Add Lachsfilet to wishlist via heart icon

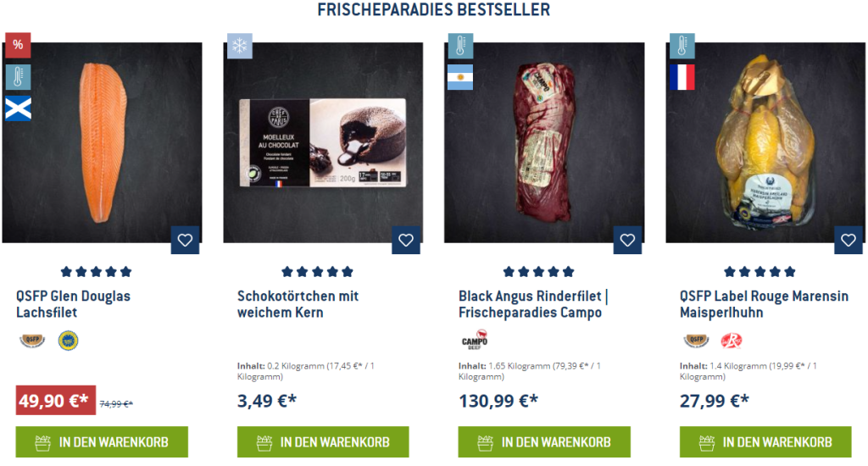point(185,240)
